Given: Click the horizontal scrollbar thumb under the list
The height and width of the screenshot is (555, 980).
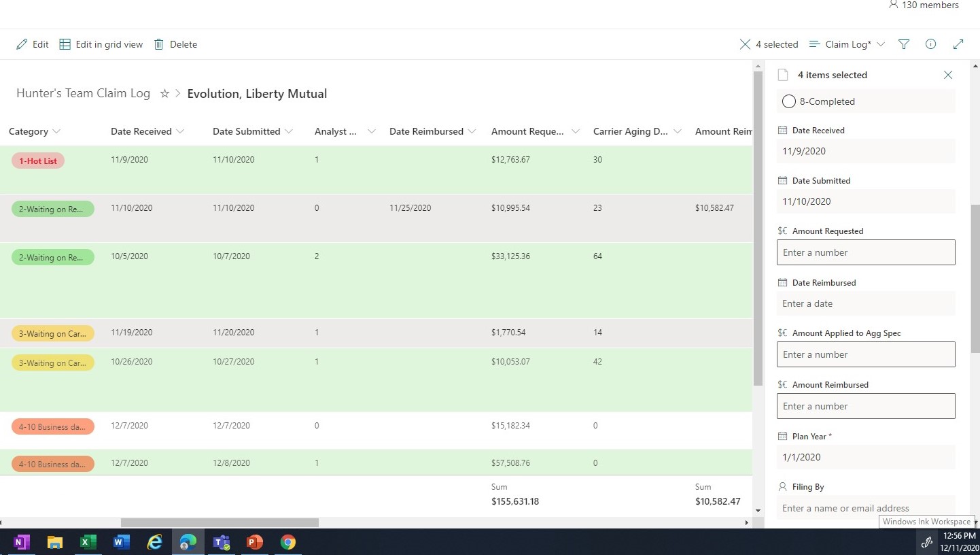Looking at the screenshot, I should pos(220,522).
